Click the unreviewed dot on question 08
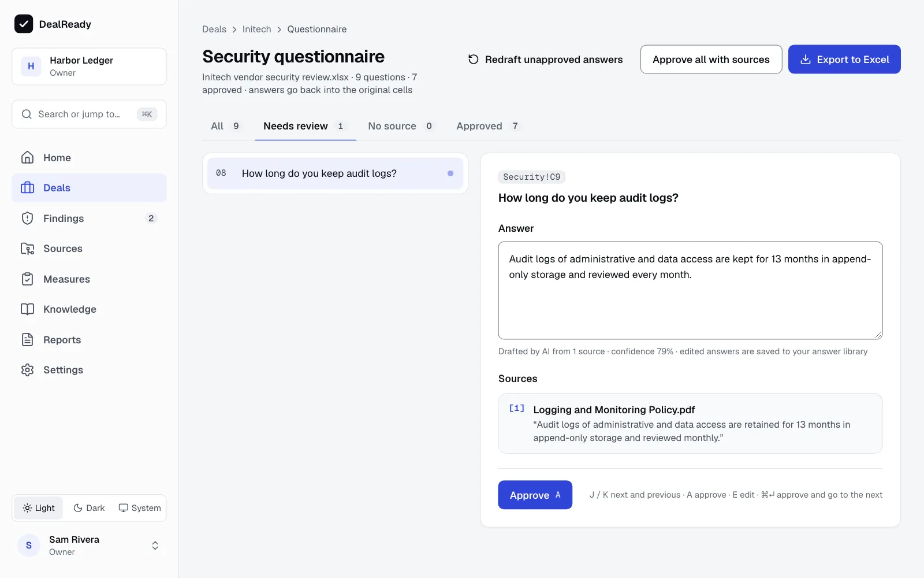Screen dimensions: 924x578 (x=450, y=173)
